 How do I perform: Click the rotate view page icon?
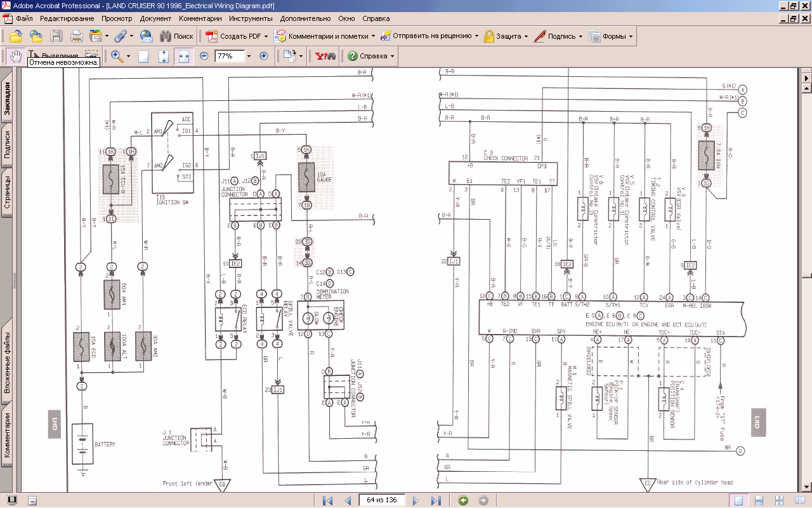290,56
